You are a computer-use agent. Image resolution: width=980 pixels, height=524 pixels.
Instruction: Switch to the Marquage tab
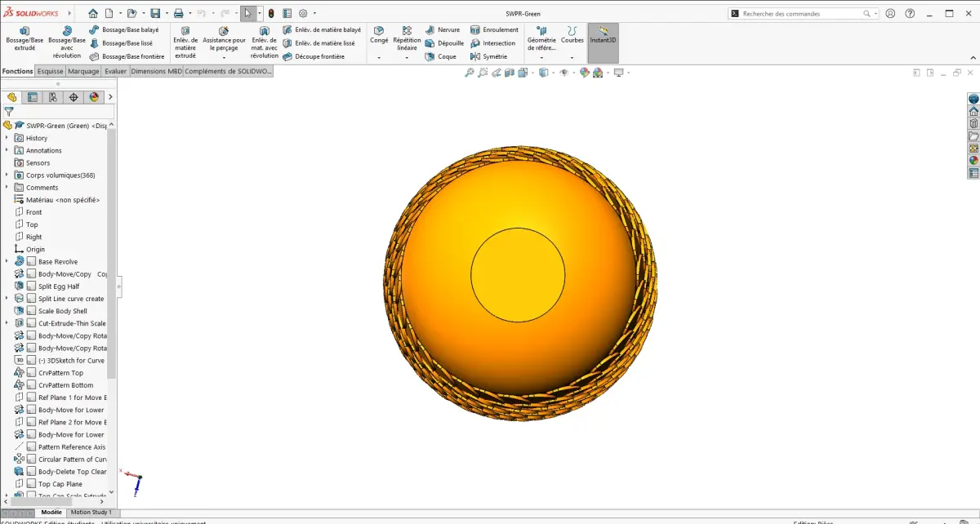(x=83, y=71)
